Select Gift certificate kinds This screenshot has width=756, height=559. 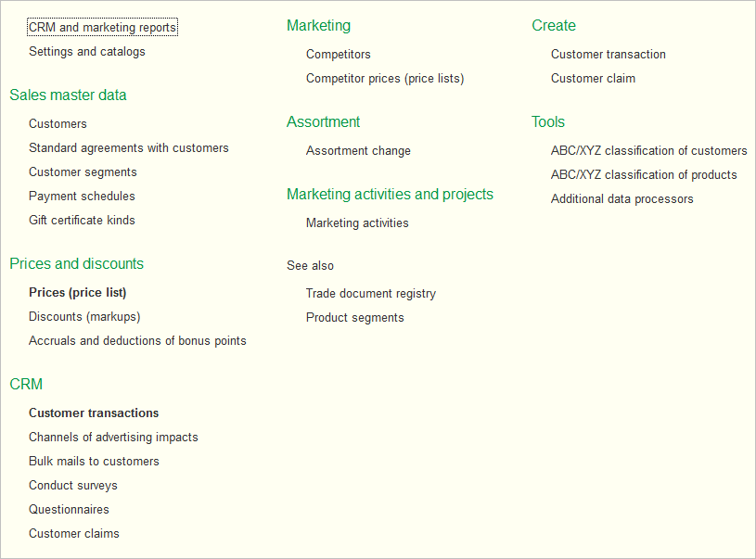(82, 221)
